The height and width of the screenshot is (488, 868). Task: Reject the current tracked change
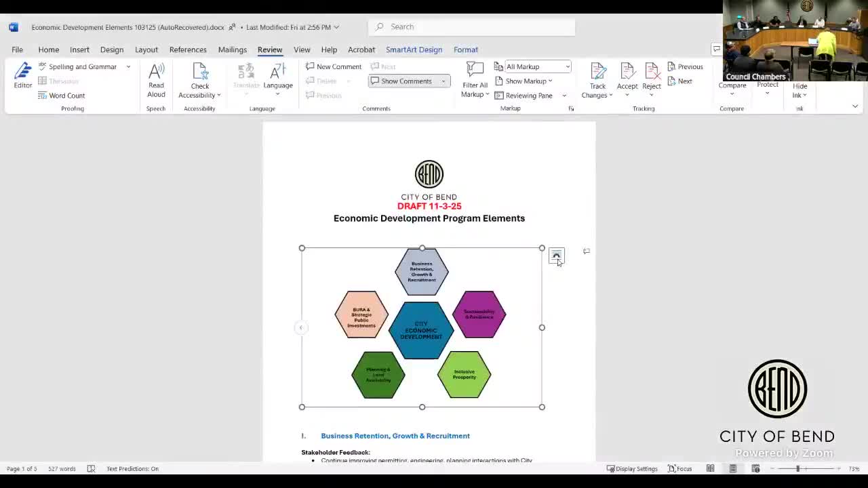click(651, 75)
